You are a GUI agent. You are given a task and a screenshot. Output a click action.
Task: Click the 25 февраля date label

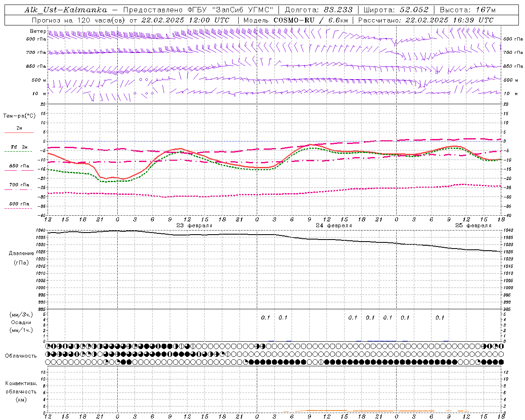click(x=473, y=226)
